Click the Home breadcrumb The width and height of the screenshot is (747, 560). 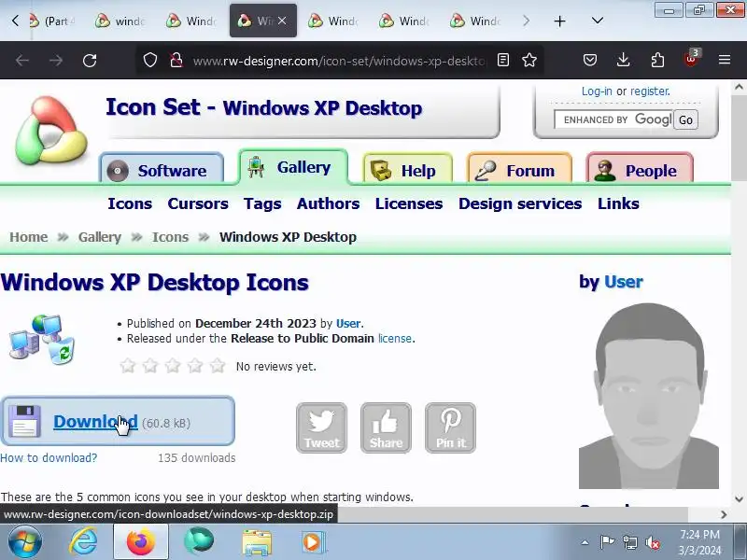tap(29, 237)
